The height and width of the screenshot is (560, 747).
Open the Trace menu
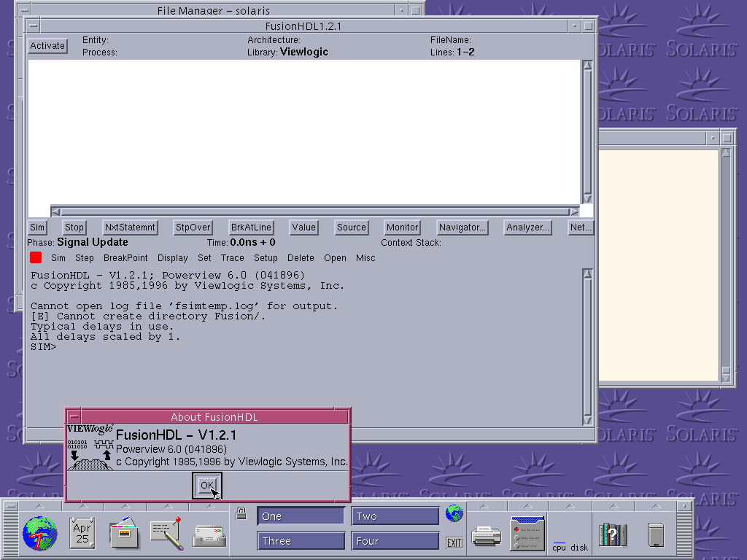click(232, 258)
